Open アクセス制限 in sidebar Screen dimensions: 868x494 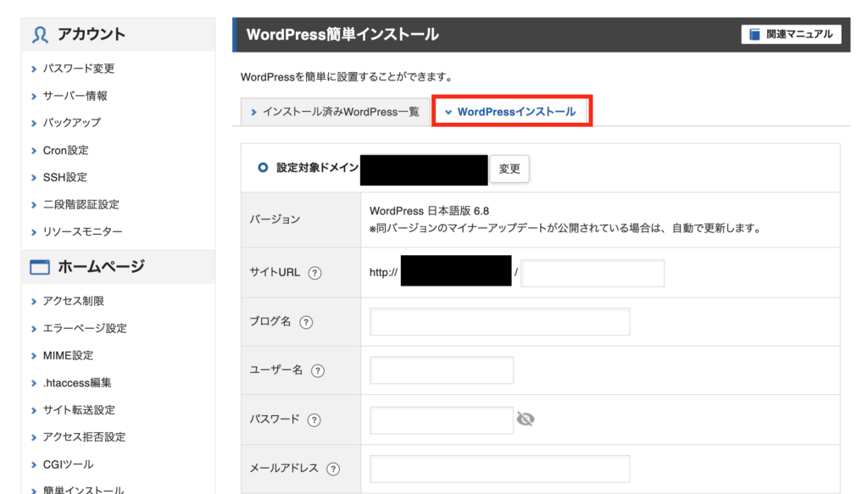click(x=74, y=301)
